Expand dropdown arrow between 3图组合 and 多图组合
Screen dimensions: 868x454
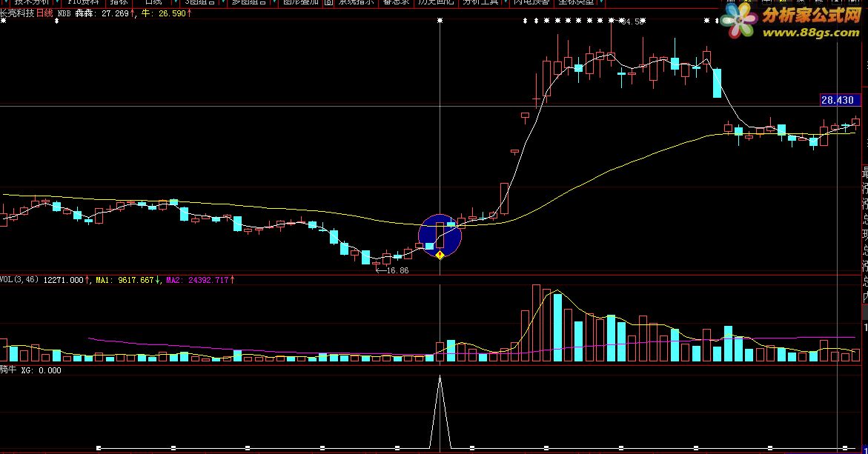[x=223, y=2]
